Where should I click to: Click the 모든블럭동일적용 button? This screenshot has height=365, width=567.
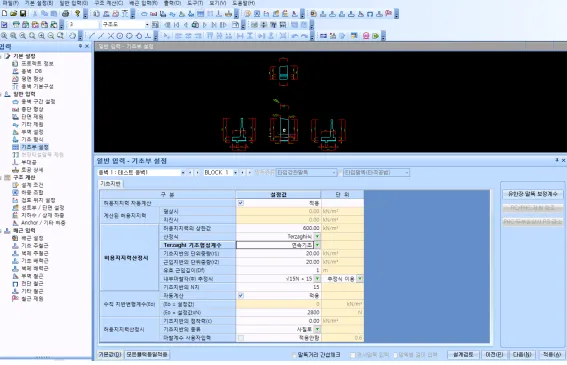pyautogui.click(x=147, y=355)
